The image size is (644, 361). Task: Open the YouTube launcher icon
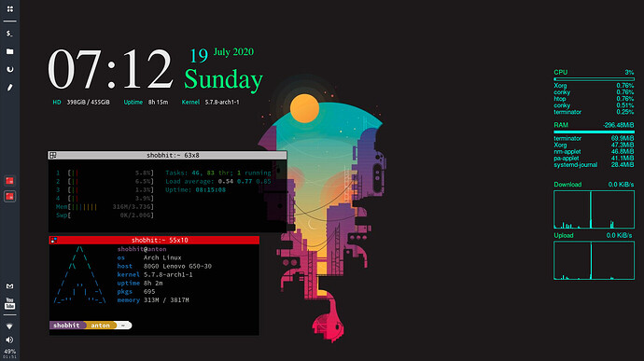(10, 303)
